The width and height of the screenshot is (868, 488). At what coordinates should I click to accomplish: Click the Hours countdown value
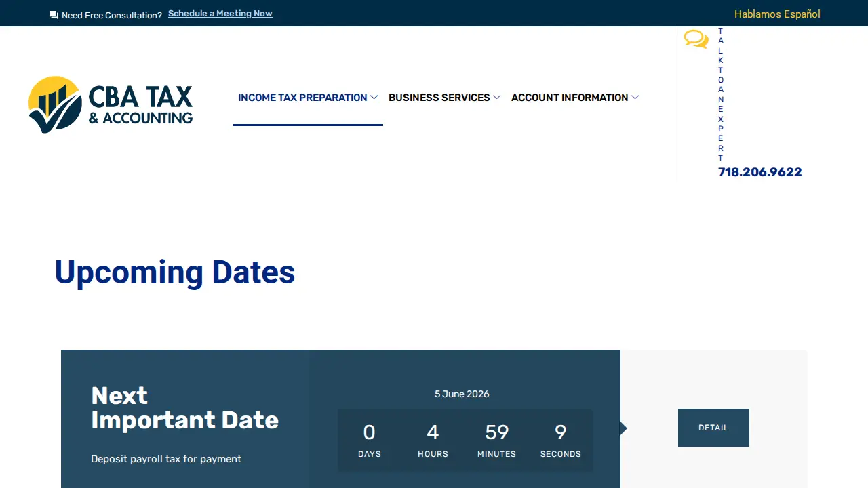pos(433,432)
